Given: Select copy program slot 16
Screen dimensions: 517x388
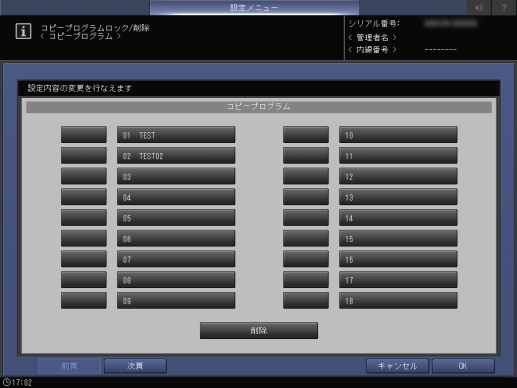Looking at the screenshot, I should 398,259.
